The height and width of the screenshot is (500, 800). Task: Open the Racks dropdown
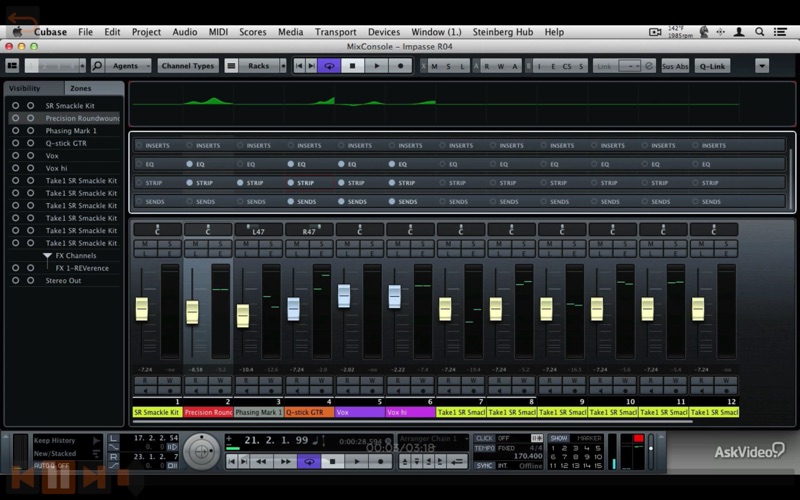[258, 66]
